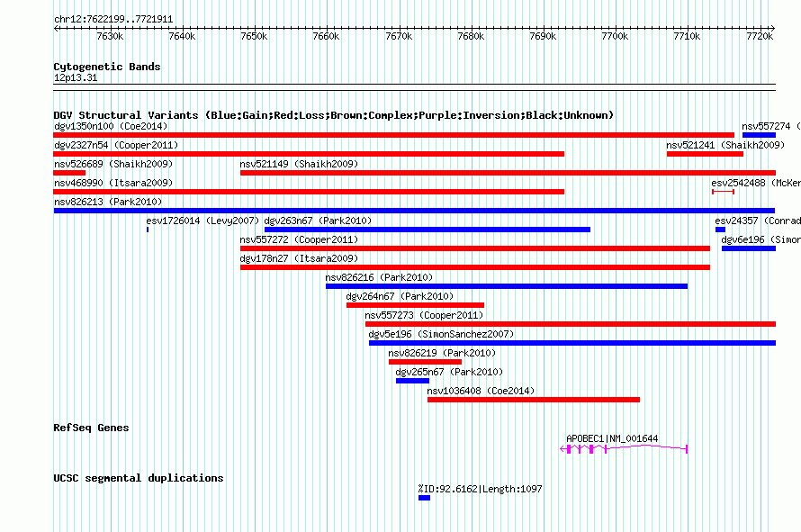Click the dgv178n27 (Itsara2009) text label
Viewport: 801px width, 532px height.
(299, 258)
